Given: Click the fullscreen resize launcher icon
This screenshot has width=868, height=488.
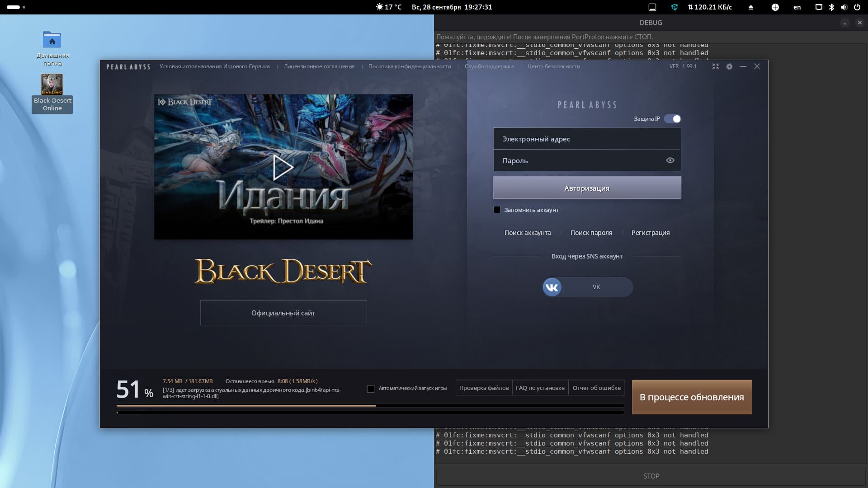Looking at the screenshot, I should coord(715,66).
